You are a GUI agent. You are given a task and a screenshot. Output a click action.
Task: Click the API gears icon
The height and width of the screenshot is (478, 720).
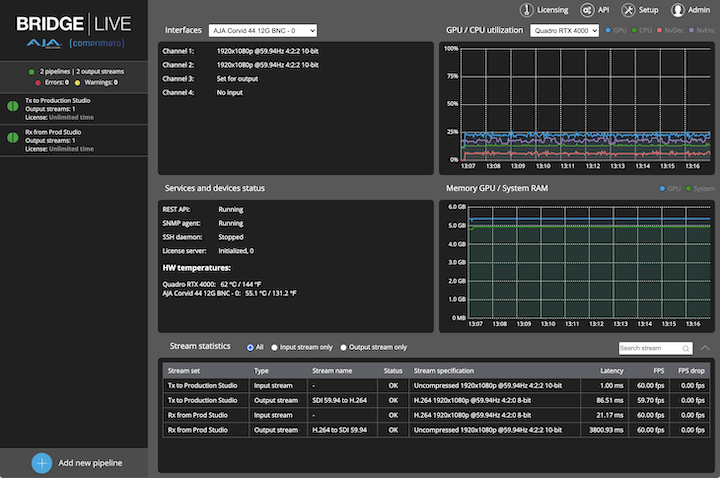[x=587, y=10]
